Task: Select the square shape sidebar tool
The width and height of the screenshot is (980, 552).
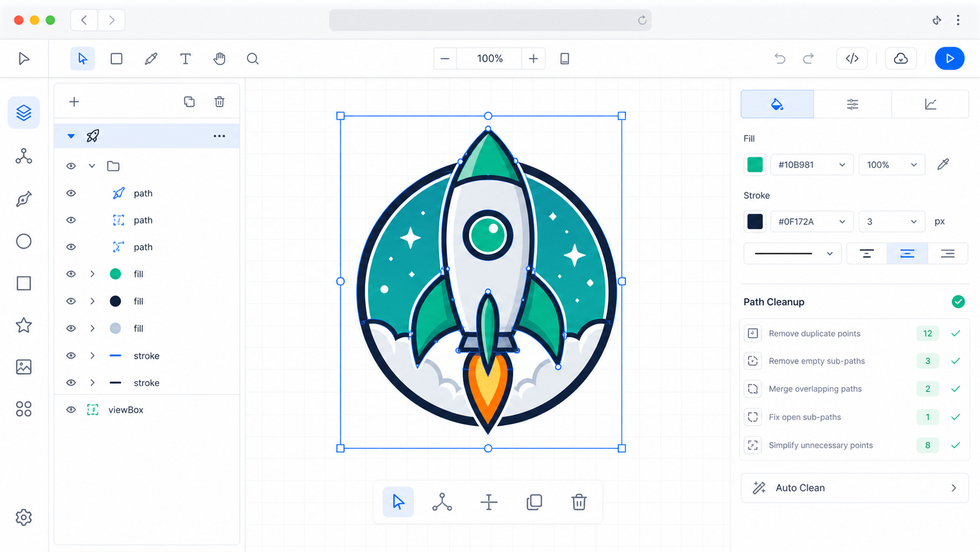Action: click(24, 283)
